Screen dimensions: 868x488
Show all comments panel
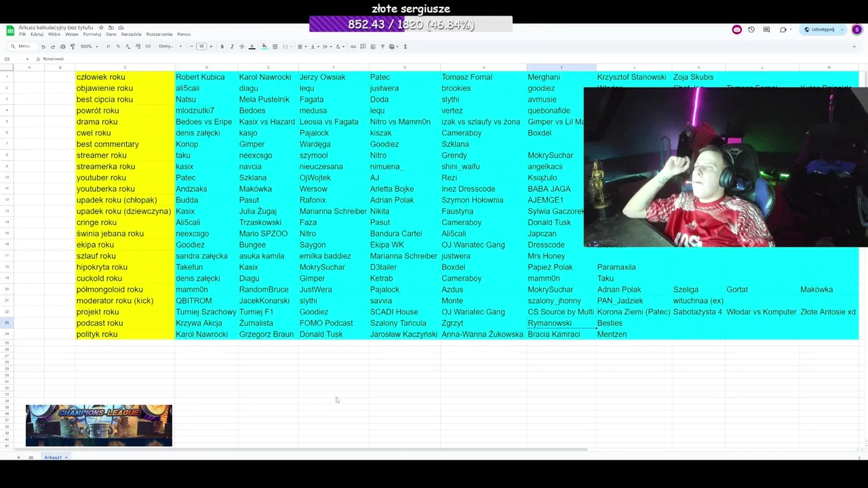pyautogui.click(x=766, y=30)
